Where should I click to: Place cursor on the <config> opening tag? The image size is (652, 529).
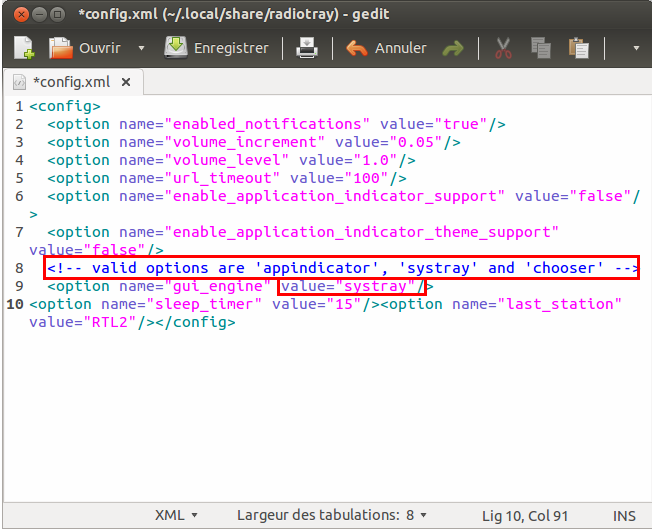pos(65,106)
